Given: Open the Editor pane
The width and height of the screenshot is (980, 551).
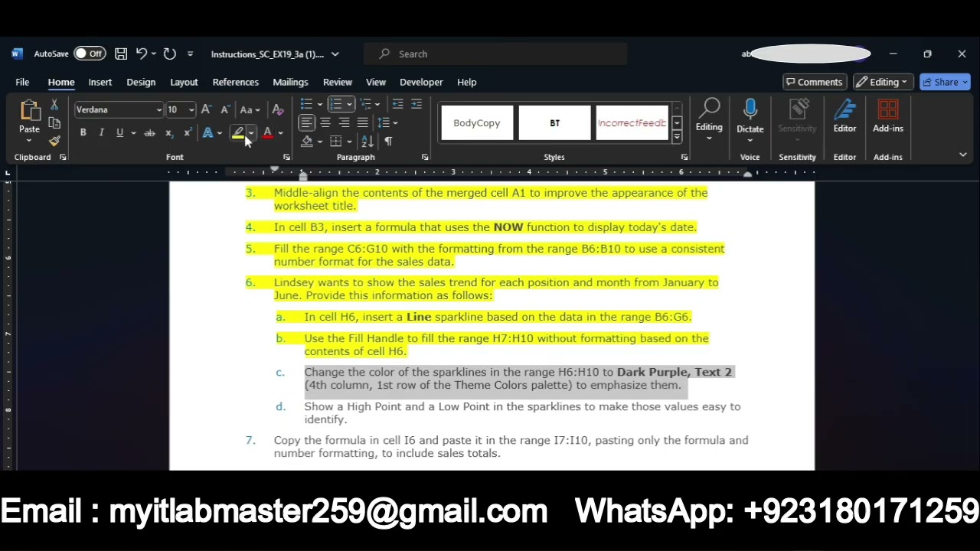Looking at the screenshot, I should [x=844, y=116].
